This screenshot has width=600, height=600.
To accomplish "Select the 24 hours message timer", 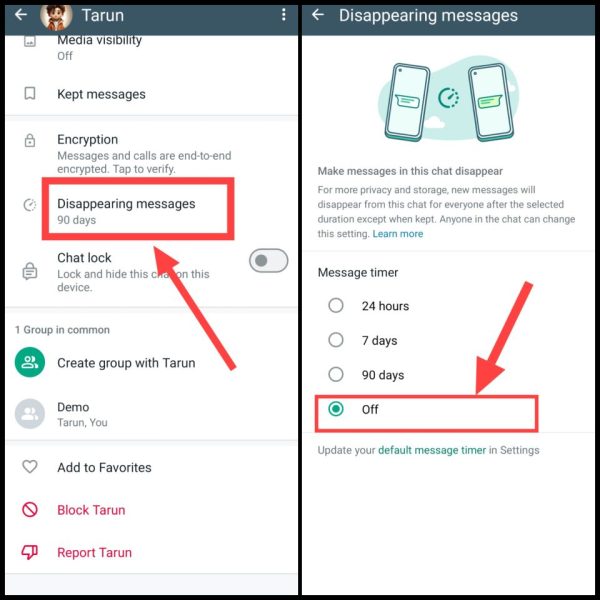I will coord(336,305).
